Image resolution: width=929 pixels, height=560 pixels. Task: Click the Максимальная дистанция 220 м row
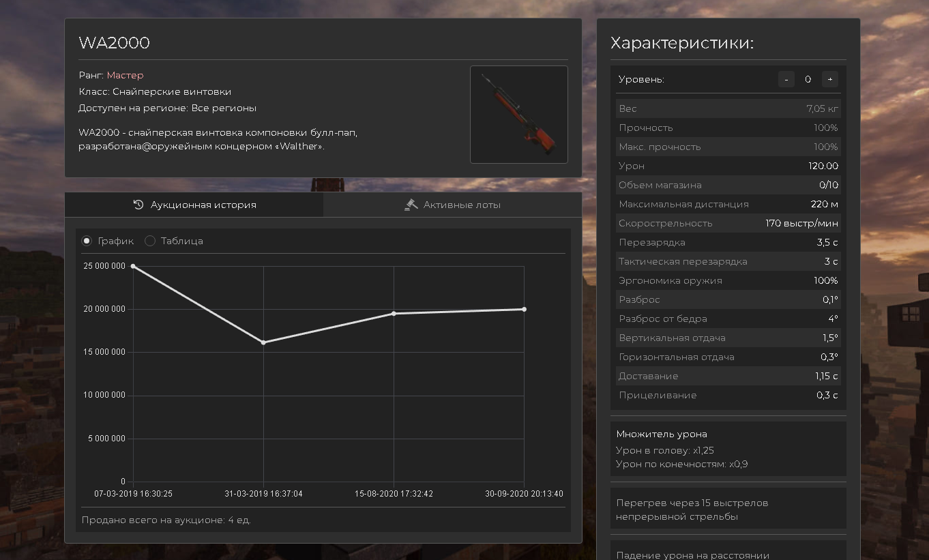[x=728, y=204]
